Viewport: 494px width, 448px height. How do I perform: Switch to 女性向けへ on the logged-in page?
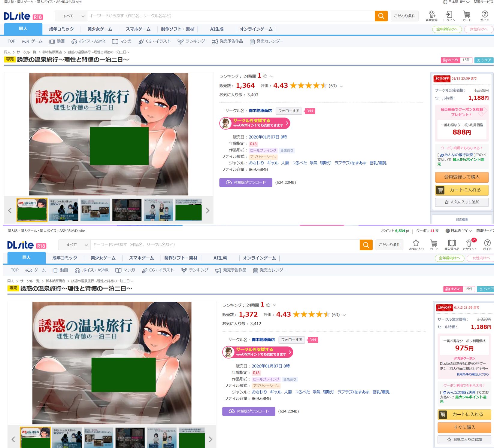[x=481, y=258]
